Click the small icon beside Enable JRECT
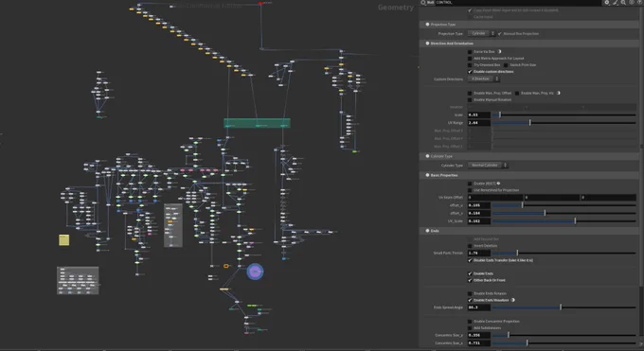The width and height of the screenshot is (644, 351). pyautogui.click(x=498, y=184)
